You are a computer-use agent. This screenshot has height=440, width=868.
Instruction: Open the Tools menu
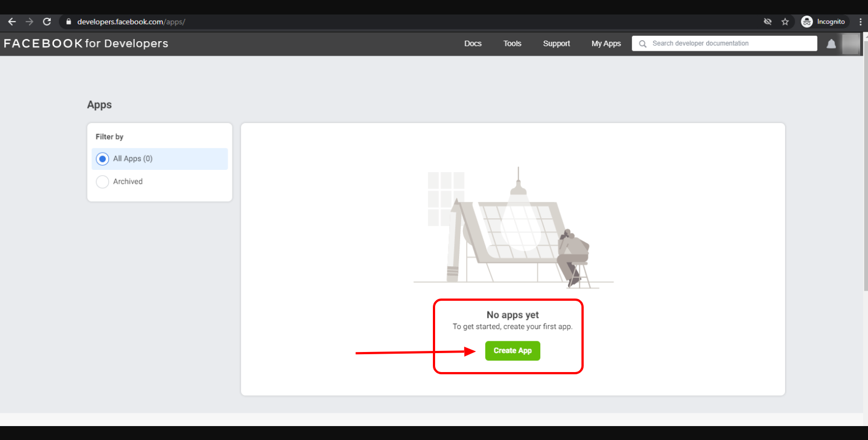pos(512,43)
